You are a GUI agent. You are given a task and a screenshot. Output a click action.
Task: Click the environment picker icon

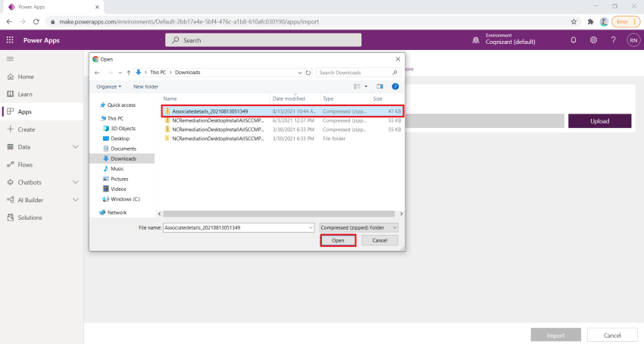click(x=476, y=40)
